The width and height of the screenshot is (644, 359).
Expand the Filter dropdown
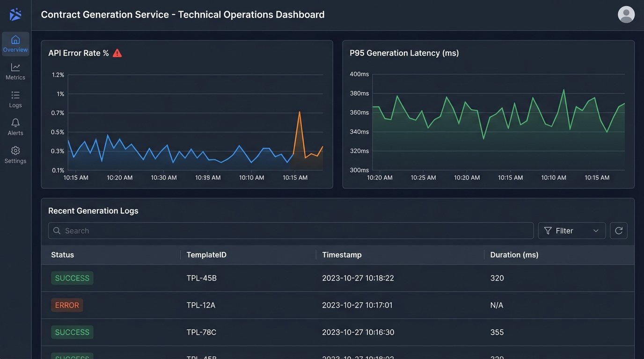[x=571, y=231]
